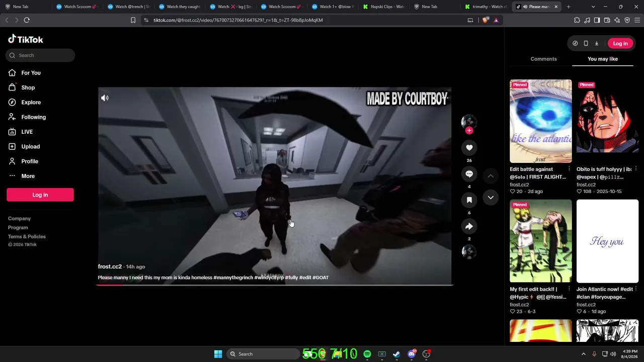Open the browser extensions puzzle icon

coord(577,20)
